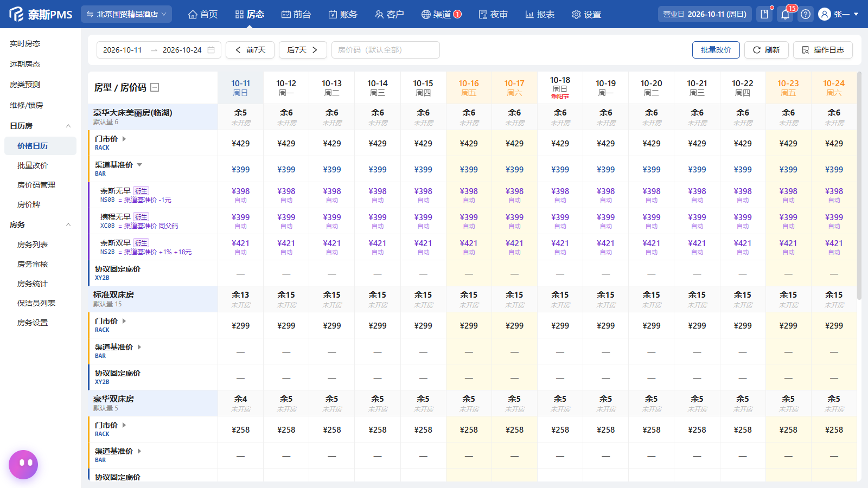Click the 批量改价 button in toolbar
The width and height of the screenshot is (868, 488).
716,50
